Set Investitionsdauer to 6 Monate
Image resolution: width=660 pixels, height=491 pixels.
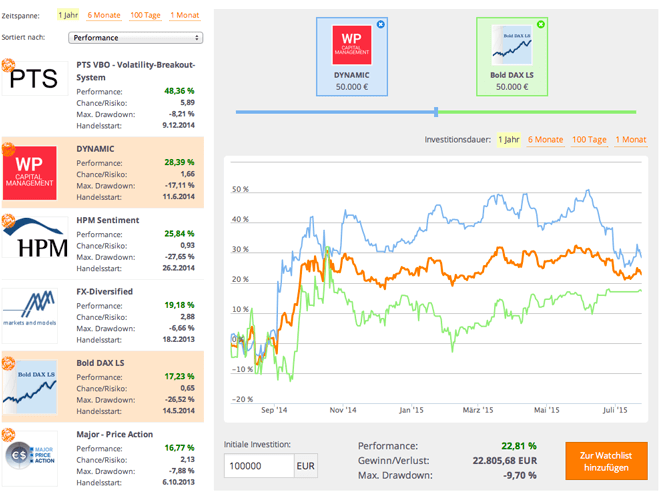tap(546, 139)
